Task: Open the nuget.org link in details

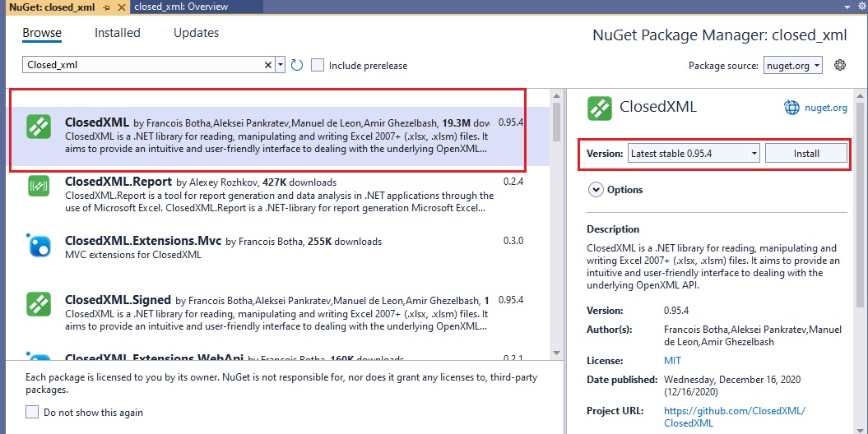Action: 825,108
